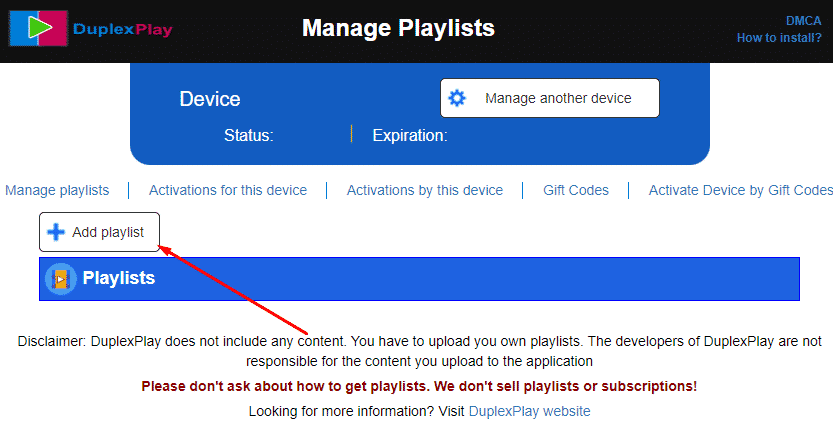Open the DMCA link
Image resolution: width=833 pixels, height=436 pixels.
803,21
